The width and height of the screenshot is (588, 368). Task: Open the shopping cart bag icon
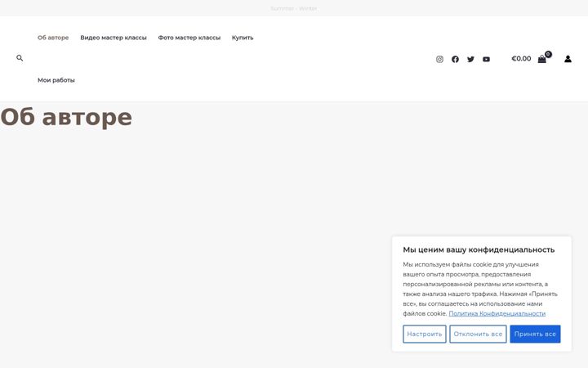coord(542,59)
